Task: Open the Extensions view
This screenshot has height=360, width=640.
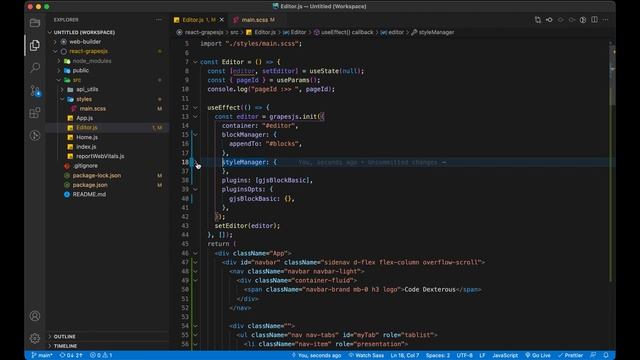Action: (x=35, y=113)
